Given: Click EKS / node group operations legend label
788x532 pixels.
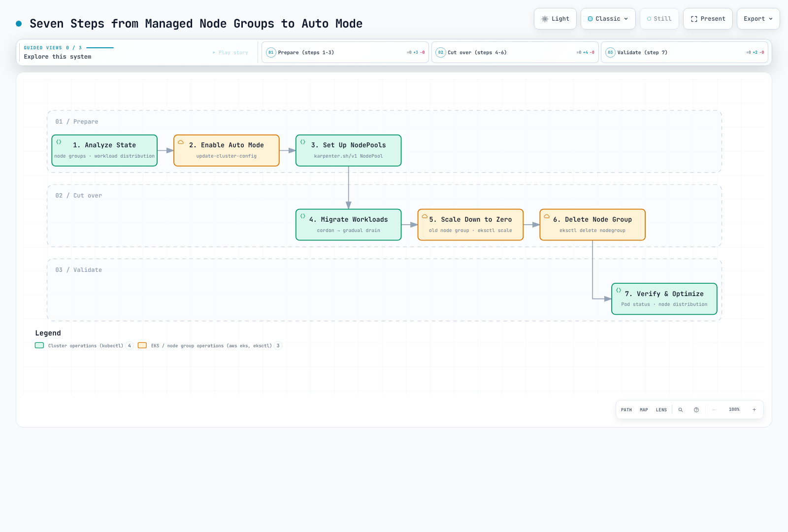Looking at the screenshot, I should pos(211,346).
